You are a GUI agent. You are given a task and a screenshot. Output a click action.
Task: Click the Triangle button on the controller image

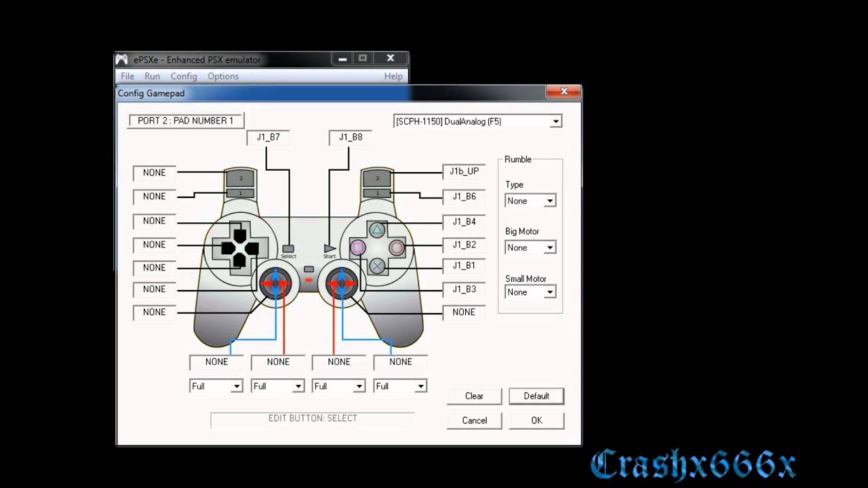tap(377, 230)
